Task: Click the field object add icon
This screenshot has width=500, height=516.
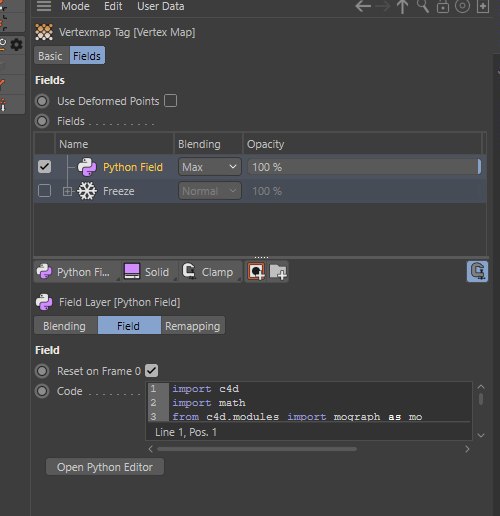Action: tap(256, 272)
